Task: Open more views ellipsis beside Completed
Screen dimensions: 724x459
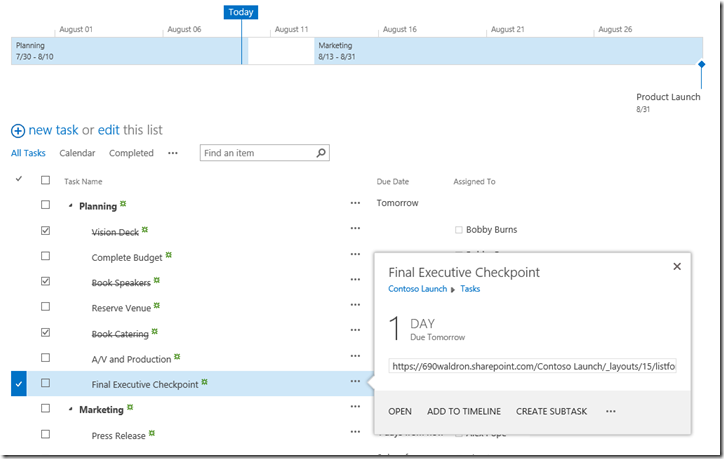Action: [173, 153]
